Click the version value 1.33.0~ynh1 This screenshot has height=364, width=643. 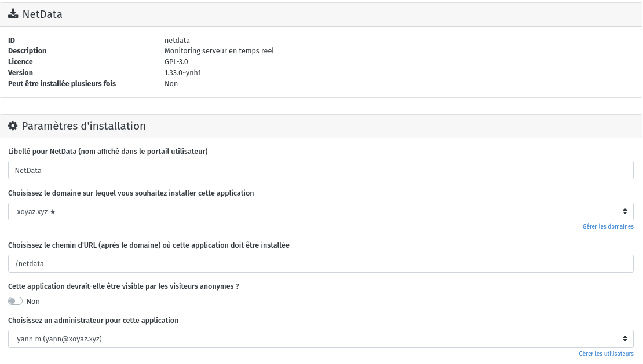pyautogui.click(x=182, y=73)
